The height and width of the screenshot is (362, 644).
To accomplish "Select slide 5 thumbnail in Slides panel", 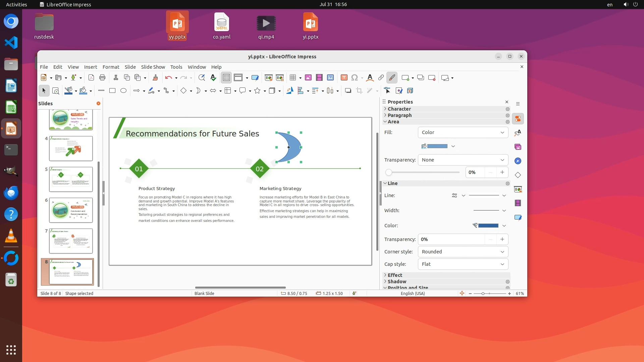I will tap(71, 179).
